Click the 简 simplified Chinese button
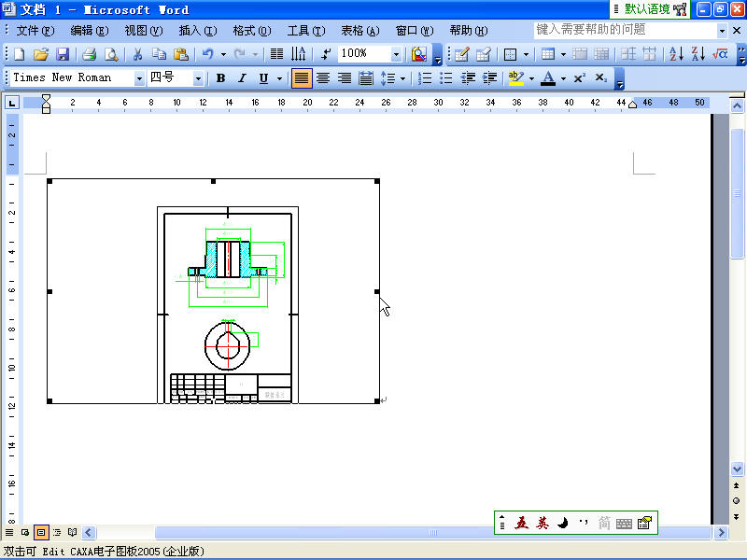Image resolution: width=747 pixels, height=560 pixels. (x=603, y=524)
